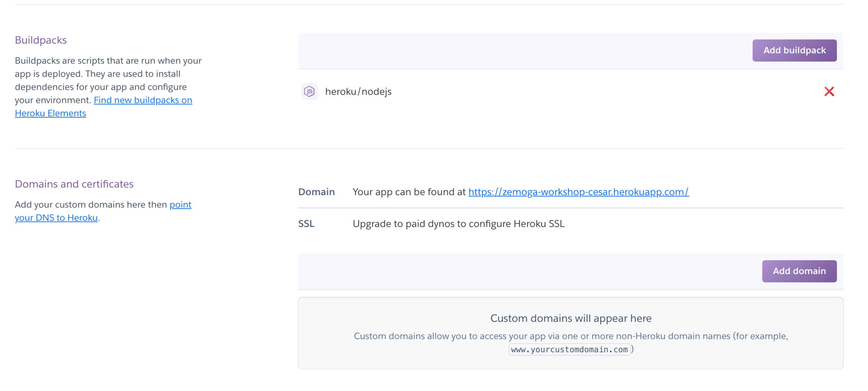Follow the point your DNS to Heroku link
868x391 pixels.
(x=56, y=218)
